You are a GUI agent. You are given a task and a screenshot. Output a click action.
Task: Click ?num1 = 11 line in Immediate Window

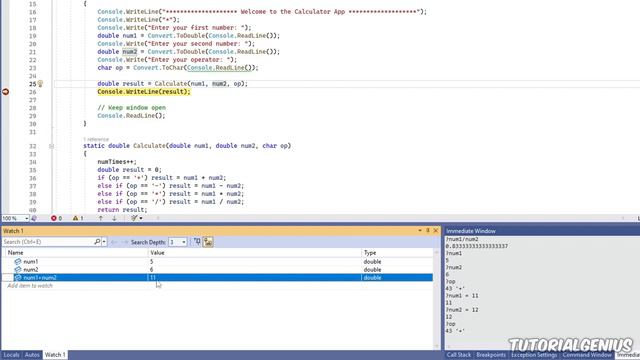[x=462, y=296]
